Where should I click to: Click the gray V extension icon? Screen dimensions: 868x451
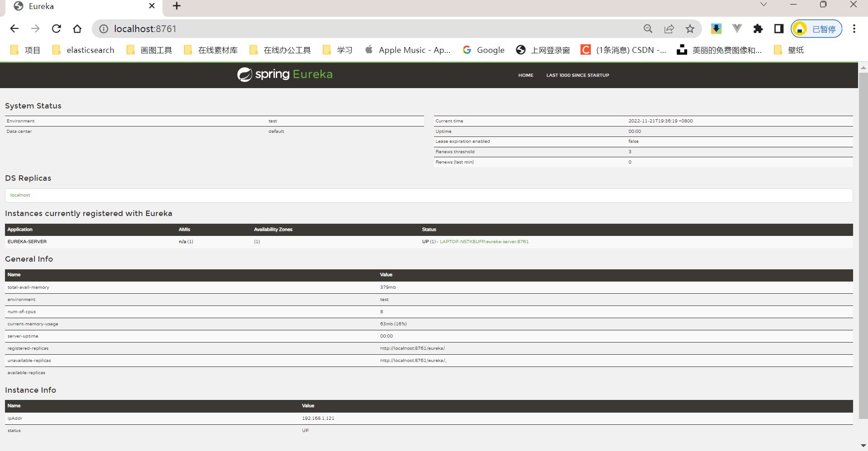click(737, 29)
